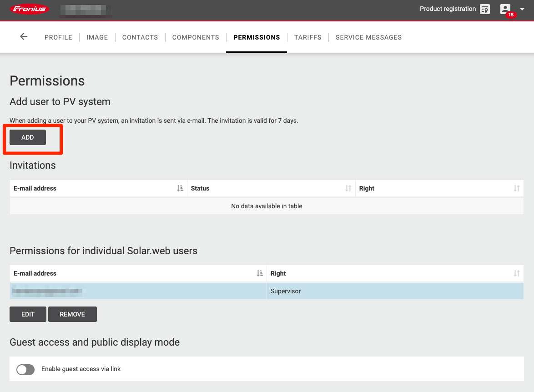Sort user permissions by E-mail address
The height and width of the screenshot is (392, 534).
(260, 273)
